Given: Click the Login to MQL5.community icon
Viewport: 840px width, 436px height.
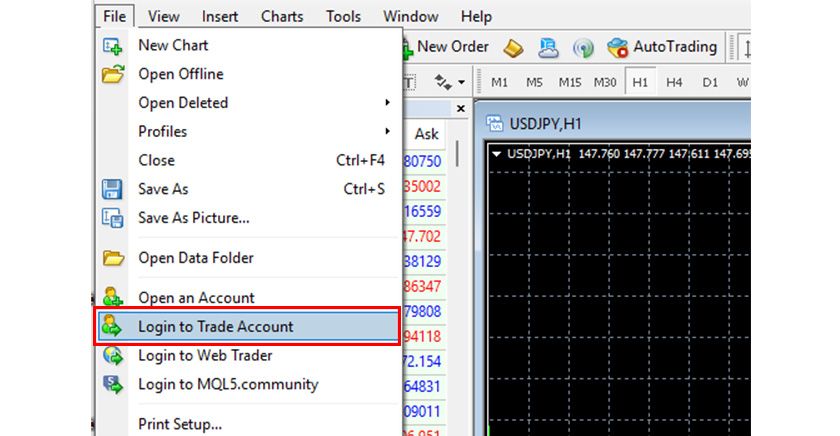Looking at the screenshot, I should coord(113,384).
